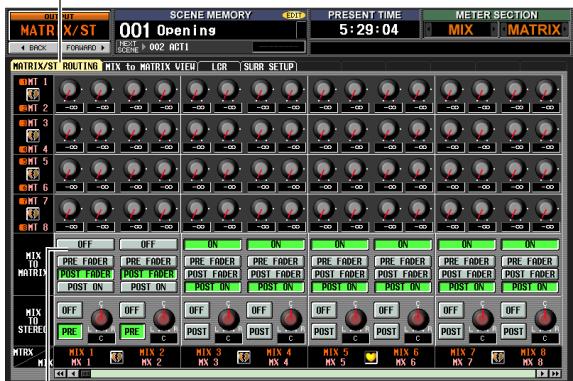The image size is (573, 381).
Task: Select PRE FADER for MIX 6
Action: (403, 262)
